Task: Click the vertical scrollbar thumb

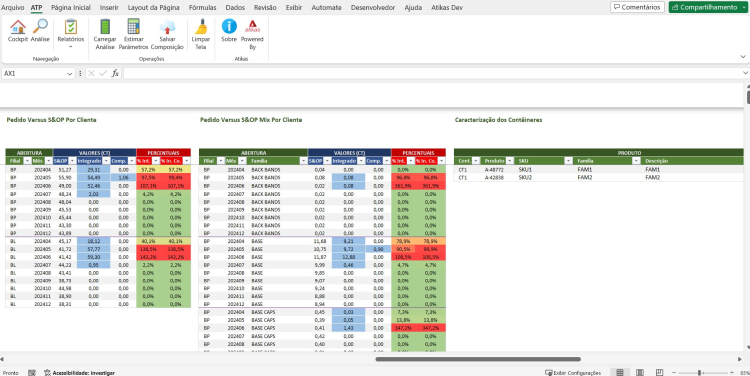Action: [x=748, y=97]
